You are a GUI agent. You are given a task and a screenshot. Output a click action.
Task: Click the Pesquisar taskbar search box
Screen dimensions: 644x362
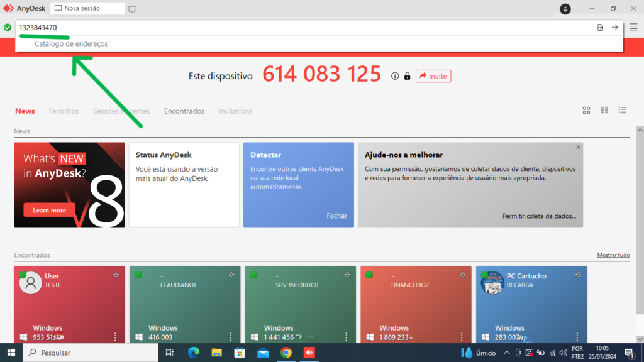coord(91,353)
